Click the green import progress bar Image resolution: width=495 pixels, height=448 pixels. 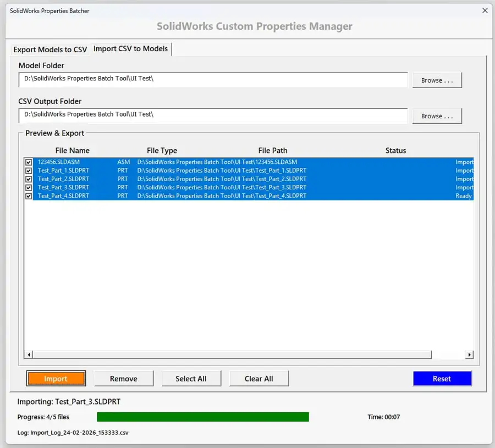point(204,417)
